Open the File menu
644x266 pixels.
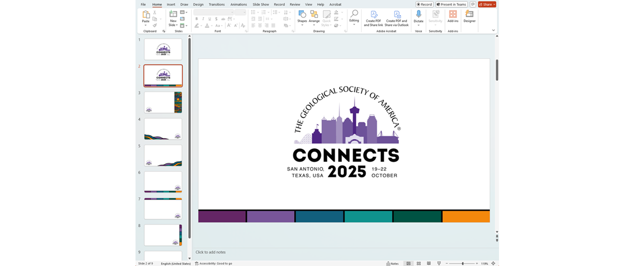(143, 4)
